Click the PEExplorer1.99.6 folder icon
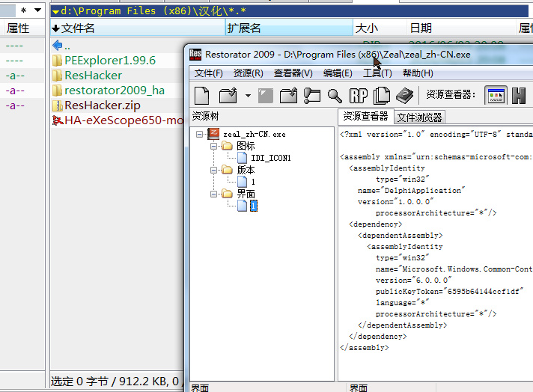Viewport: 533px width, 392px height. click(x=58, y=61)
